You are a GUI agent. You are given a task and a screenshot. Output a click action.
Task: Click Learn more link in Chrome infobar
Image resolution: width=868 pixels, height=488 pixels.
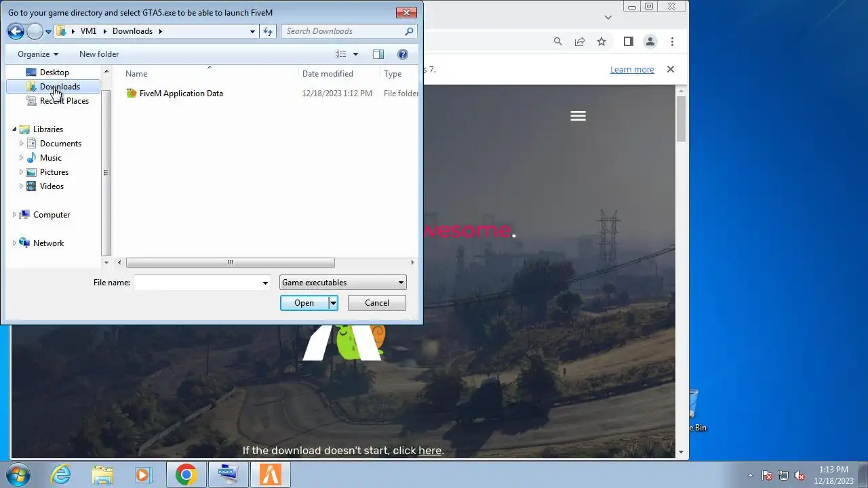[632, 70]
